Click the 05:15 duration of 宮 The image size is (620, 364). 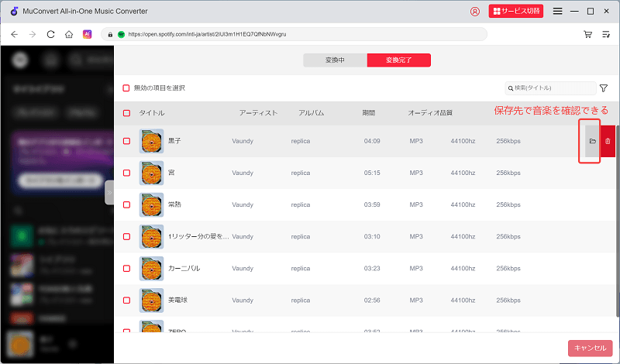(x=372, y=173)
